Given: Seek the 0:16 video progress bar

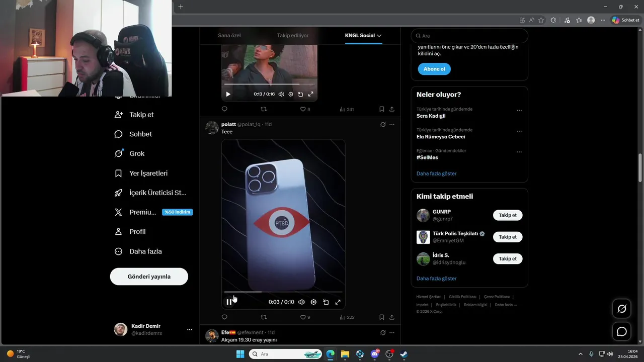Looking at the screenshot, I should (x=269, y=84).
